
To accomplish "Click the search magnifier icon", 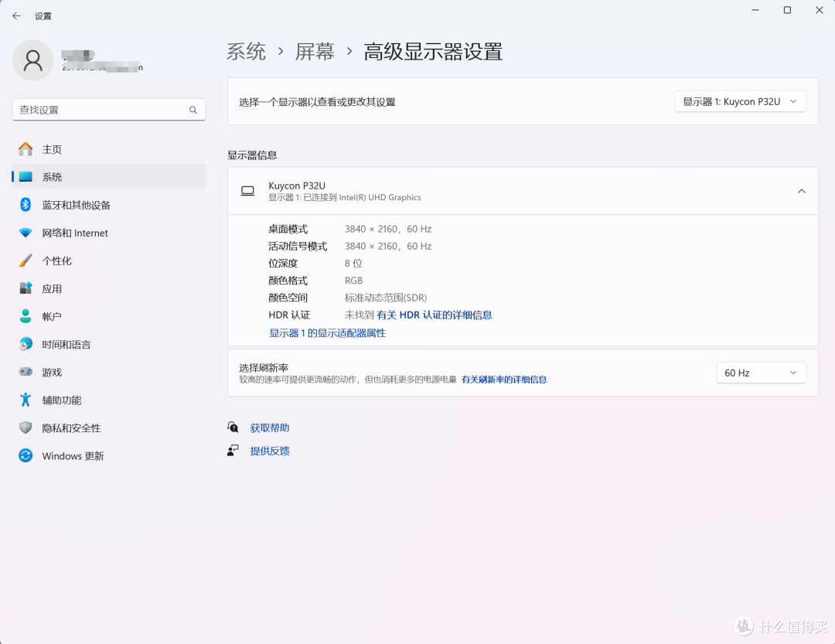I will click(x=193, y=110).
